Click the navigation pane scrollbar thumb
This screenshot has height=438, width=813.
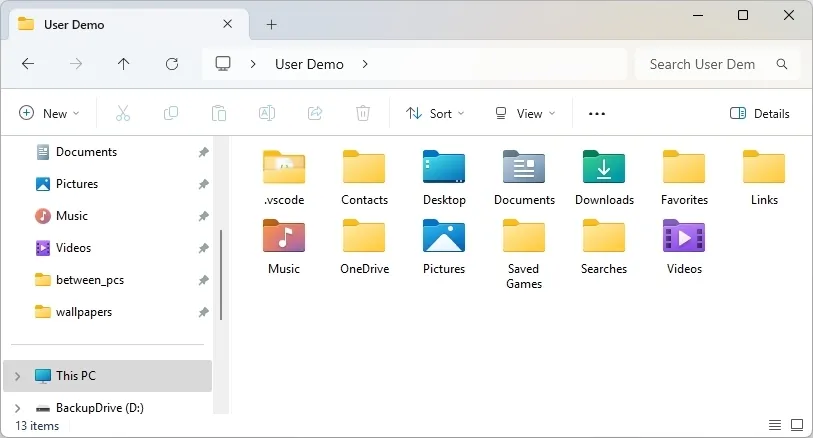[x=221, y=275]
